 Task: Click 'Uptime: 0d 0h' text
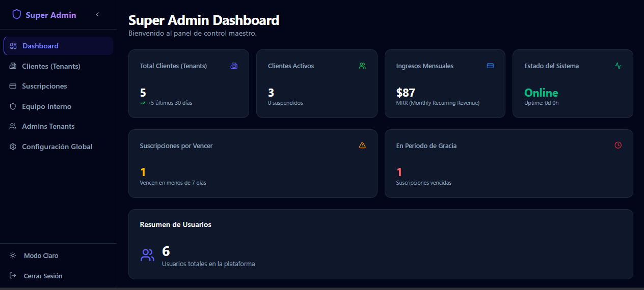click(542, 103)
